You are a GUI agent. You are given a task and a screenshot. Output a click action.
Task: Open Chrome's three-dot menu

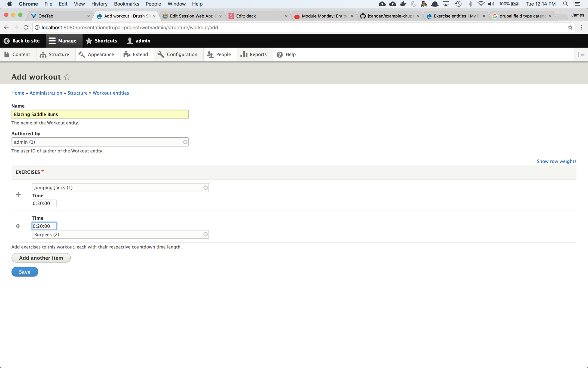581,27
